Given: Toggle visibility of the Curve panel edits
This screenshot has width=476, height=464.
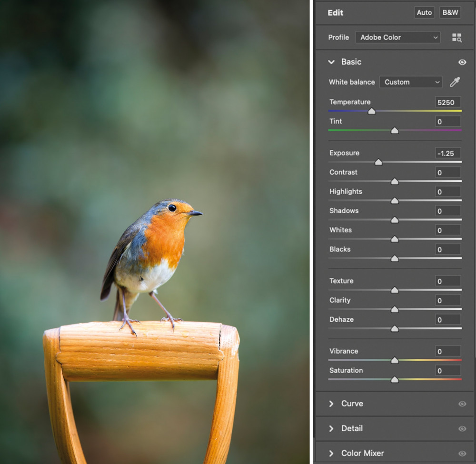Looking at the screenshot, I should click(x=462, y=404).
